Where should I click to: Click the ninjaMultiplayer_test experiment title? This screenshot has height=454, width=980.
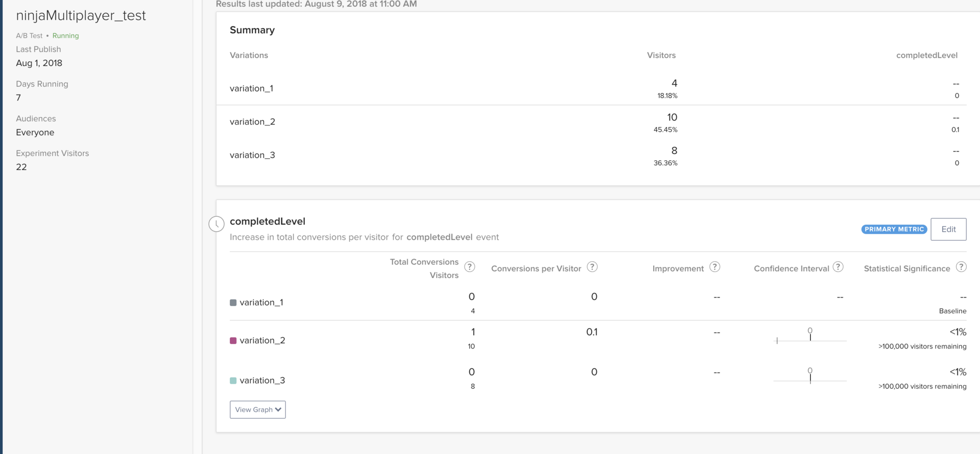pyautogui.click(x=81, y=15)
